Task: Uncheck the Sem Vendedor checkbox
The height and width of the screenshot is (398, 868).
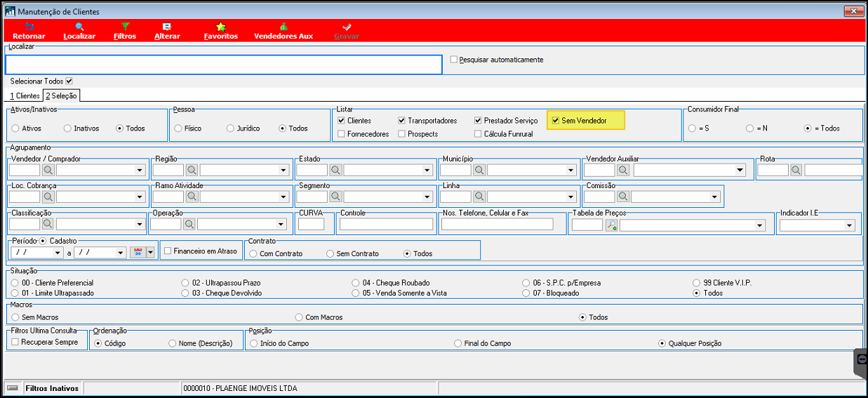Action: 556,121
